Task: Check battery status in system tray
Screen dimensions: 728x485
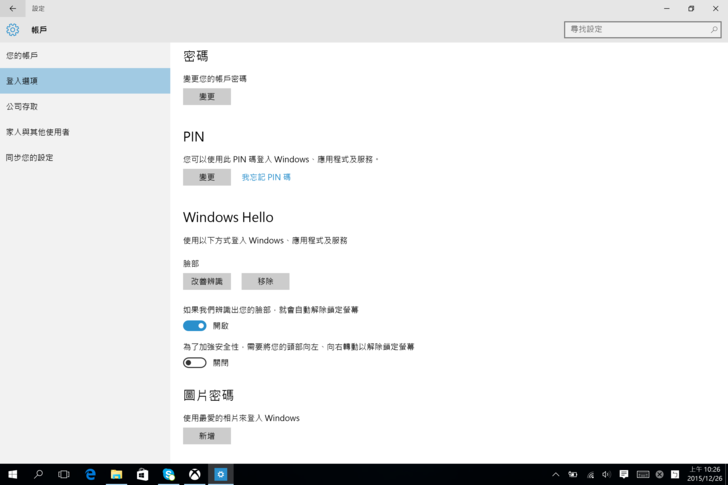Action: tap(573, 474)
